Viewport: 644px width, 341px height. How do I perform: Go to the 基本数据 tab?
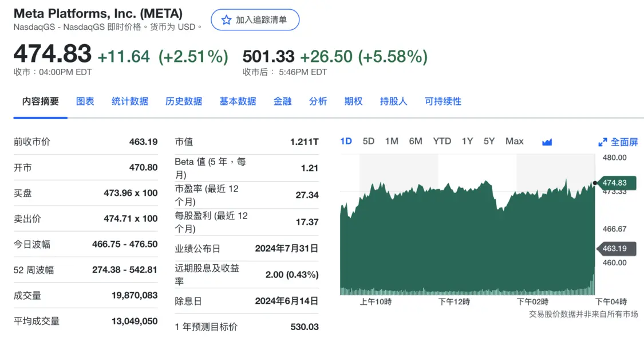[x=238, y=101]
